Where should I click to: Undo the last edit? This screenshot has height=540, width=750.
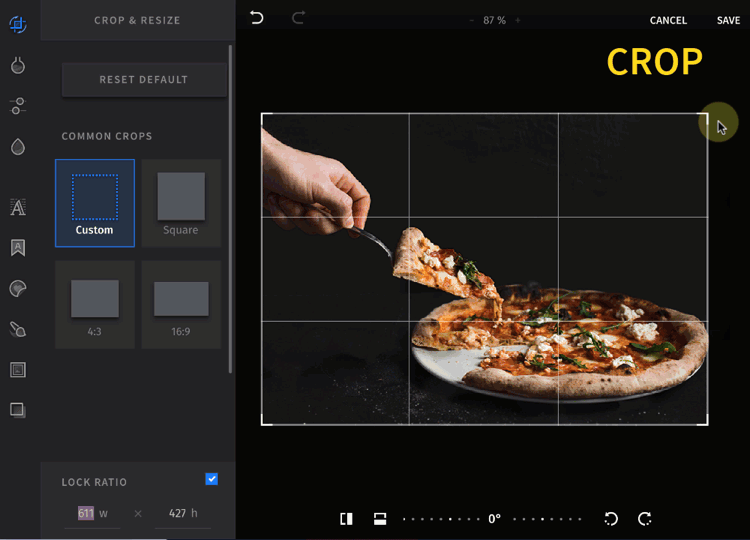(x=257, y=18)
